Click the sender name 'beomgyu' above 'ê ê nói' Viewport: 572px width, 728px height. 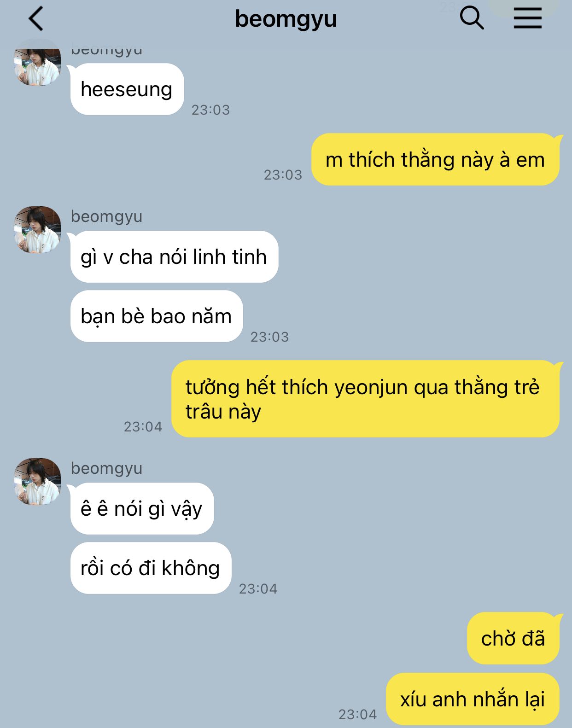pyautogui.click(x=106, y=468)
